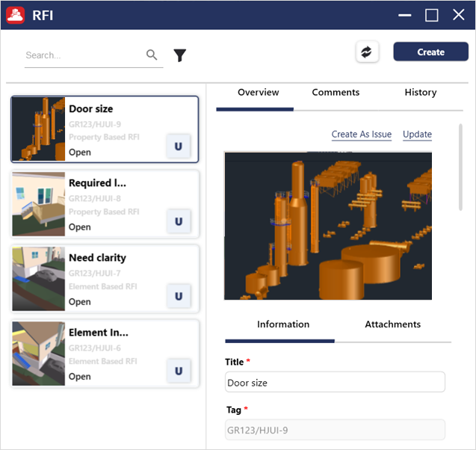The image size is (476, 450).
Task: Click the Door size card thumbnail
Action: [x=39, y=129]
